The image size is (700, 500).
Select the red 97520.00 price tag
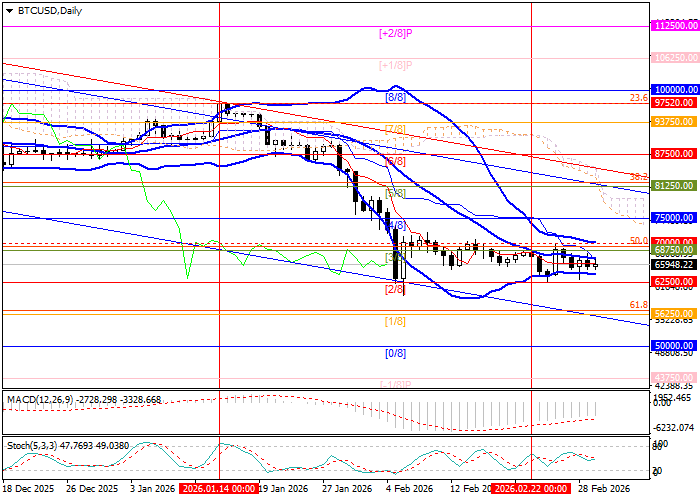[671, 102]
